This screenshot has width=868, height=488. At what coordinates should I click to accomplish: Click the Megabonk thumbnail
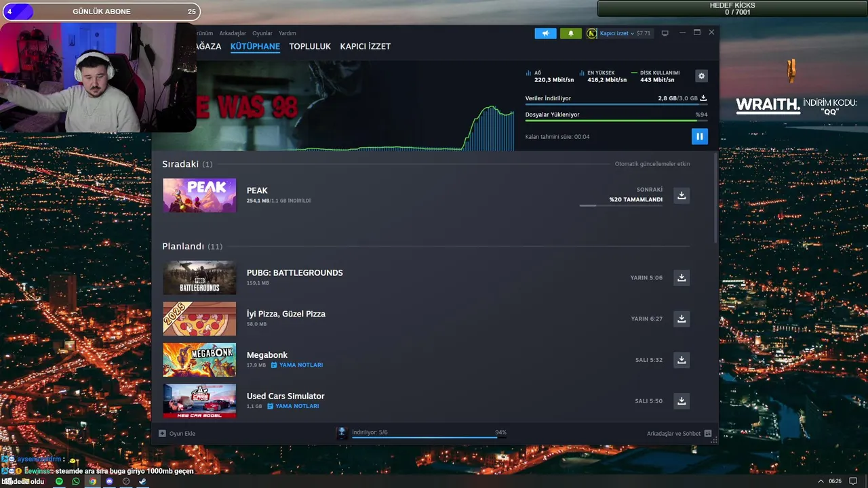coord(199,360)
